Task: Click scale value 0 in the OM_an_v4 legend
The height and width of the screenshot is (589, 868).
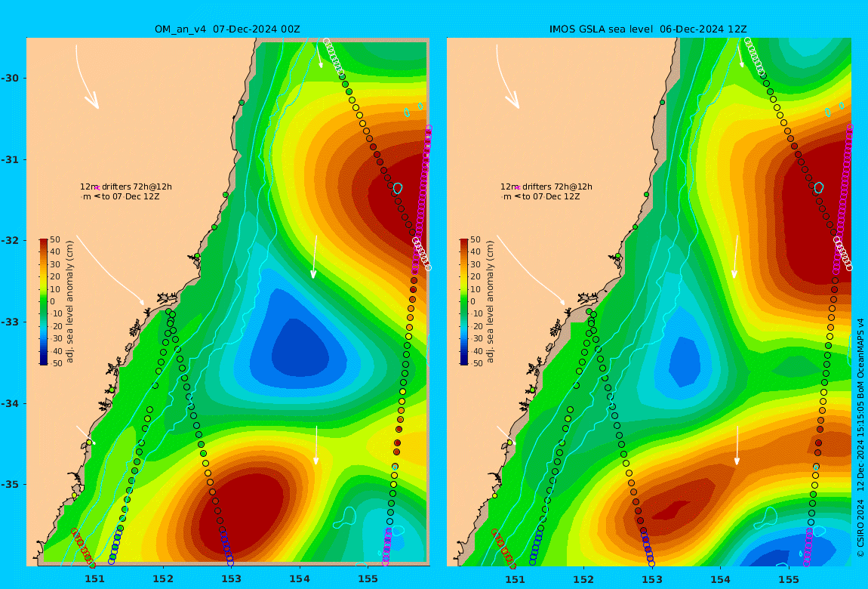Action: point(53,302)
